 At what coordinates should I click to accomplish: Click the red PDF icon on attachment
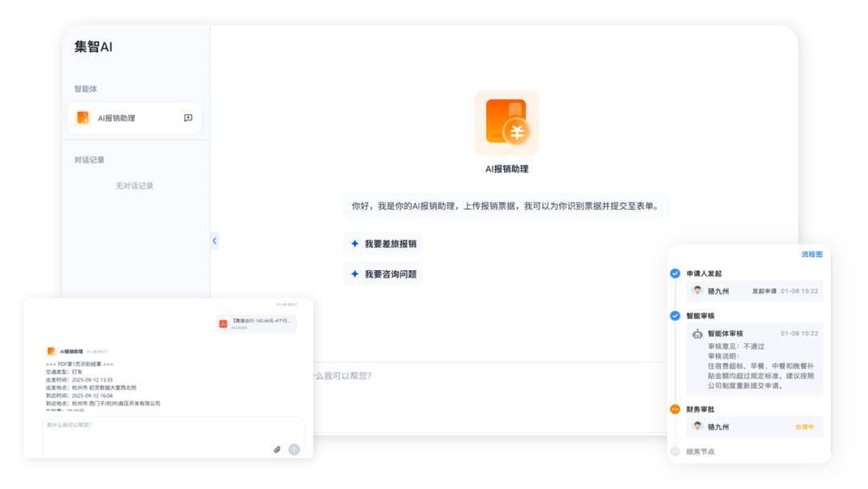(223, 324)
